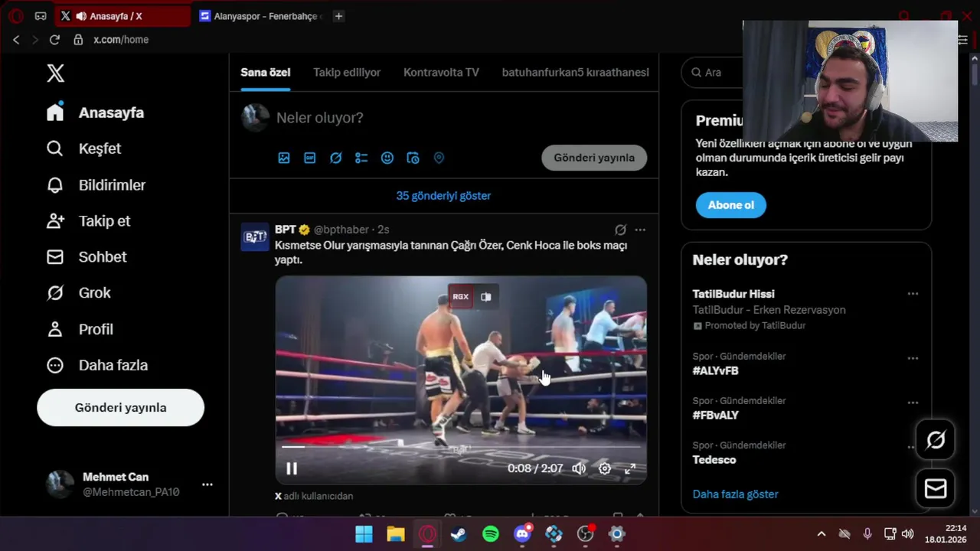Open Spotify from taskbar
Viewport: 980px width, 551px height.
click(x=491, y=534)
